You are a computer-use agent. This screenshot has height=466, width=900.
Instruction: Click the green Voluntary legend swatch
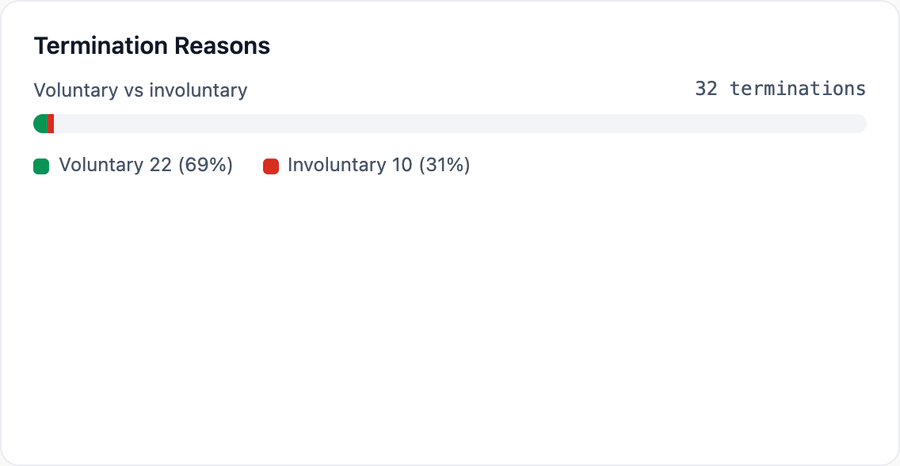tap(41, 166)
